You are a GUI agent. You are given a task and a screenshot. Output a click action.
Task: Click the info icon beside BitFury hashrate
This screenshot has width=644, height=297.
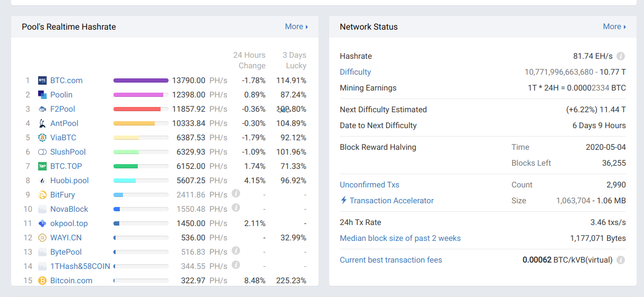click(x=236, y=193)
